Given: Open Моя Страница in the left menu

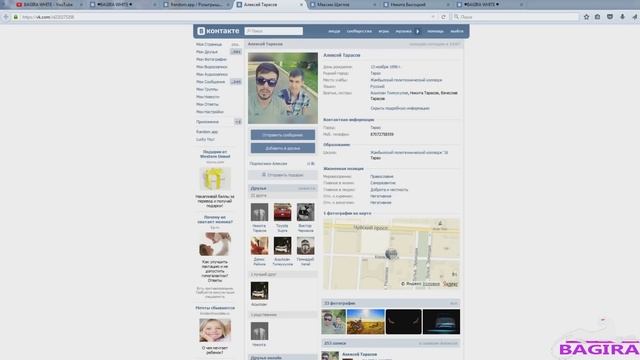Looking at the screenshot, I should click(x=209, y=44).
